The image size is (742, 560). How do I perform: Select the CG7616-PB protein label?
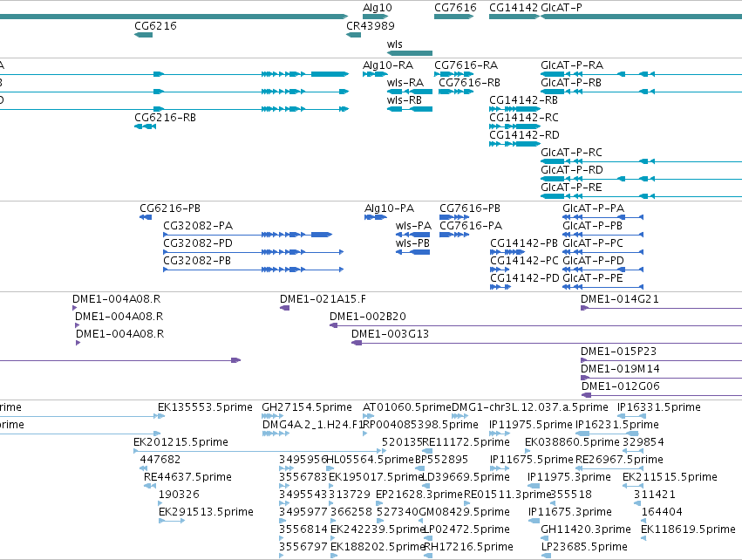tap(470, 208)
